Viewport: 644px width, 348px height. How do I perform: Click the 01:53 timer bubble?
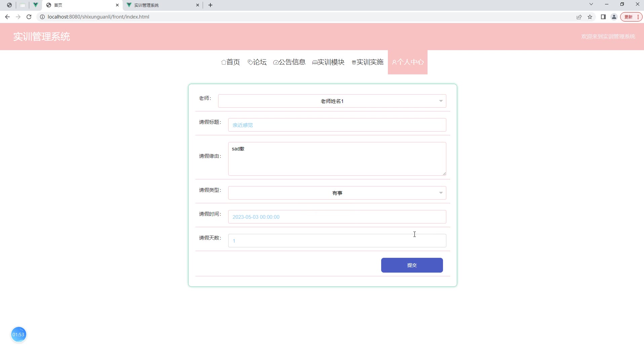pos(18,335)
